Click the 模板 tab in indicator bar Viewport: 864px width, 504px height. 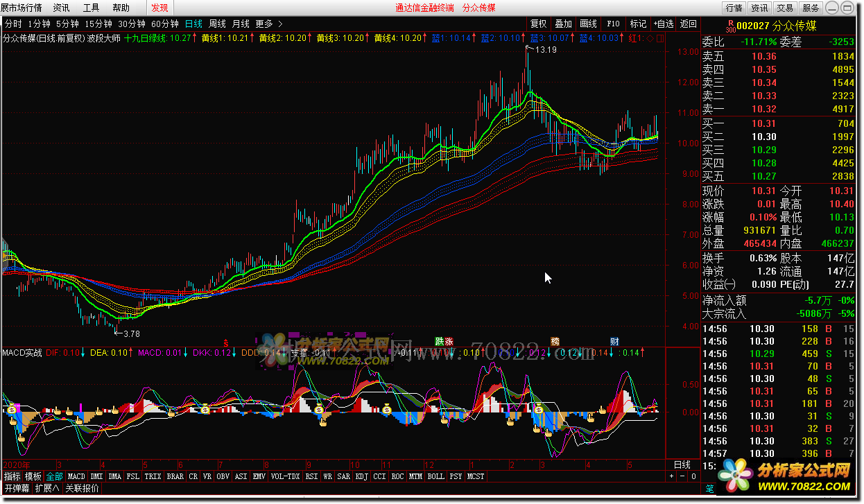33,476
